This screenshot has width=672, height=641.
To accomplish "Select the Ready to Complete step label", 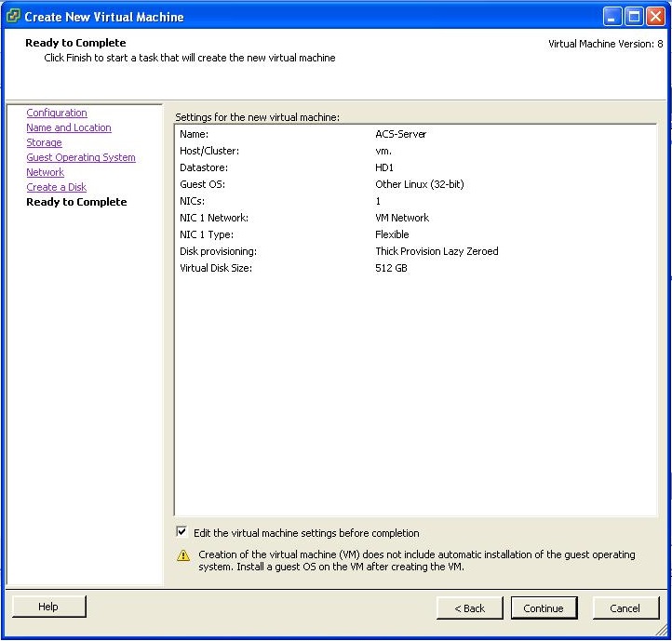I will (x=76, y=202).
